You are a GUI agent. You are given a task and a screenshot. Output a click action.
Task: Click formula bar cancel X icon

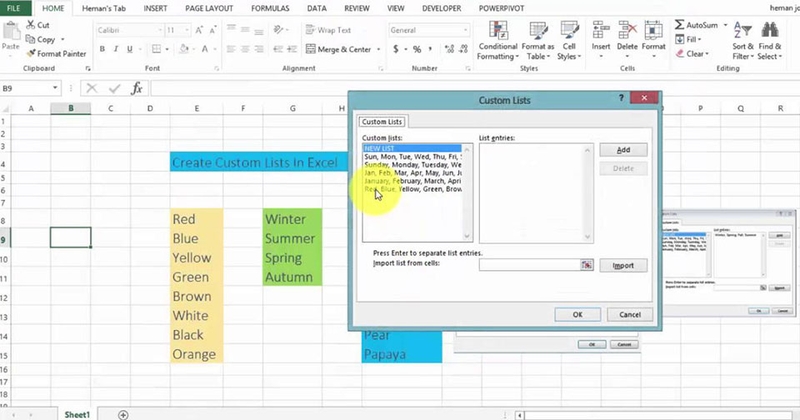pos(92,88)
